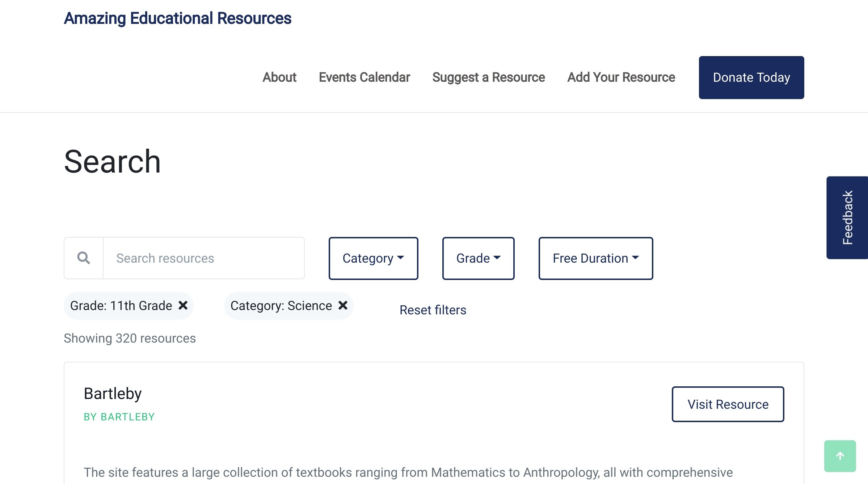Viewport: 868px width, 484px height.
Task: Open the Bartleby resource title
Action: pos(113,394)
